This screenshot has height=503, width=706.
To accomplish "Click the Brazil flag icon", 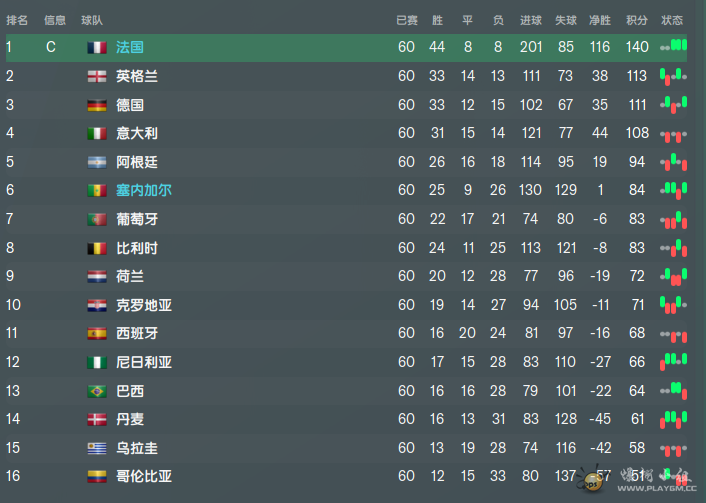I will point(97,391).
